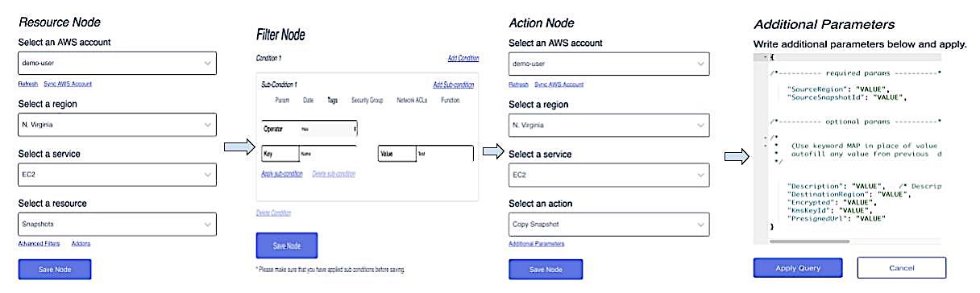
Task: Open the Snapshots resource dropdown
Action: click(x=118, y=225)
